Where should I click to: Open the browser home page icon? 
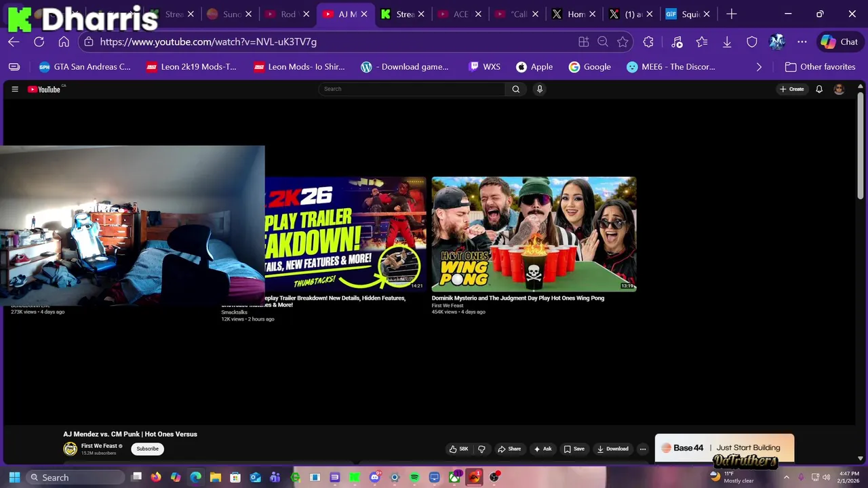click(64, 42)
